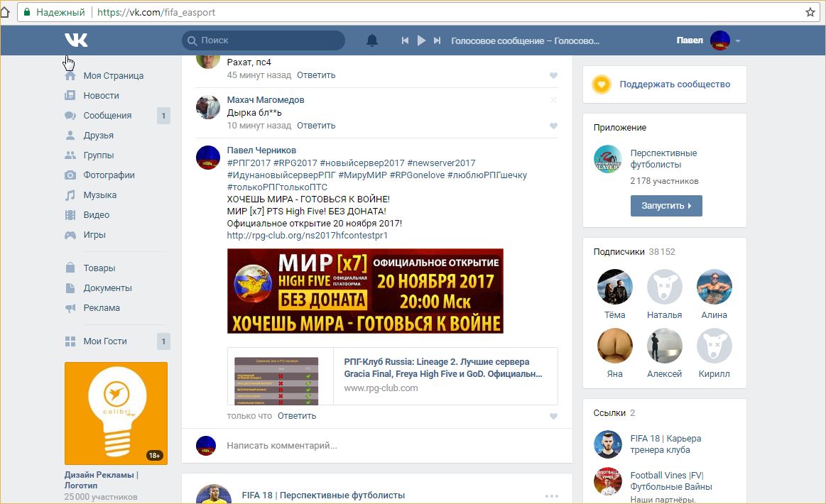Click the Голосовое сообщение track title

525,40
